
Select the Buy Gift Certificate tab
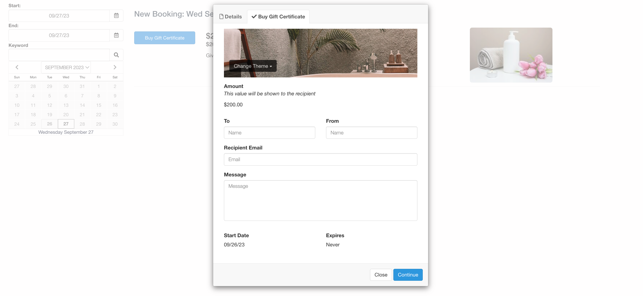tap(278, 17)
